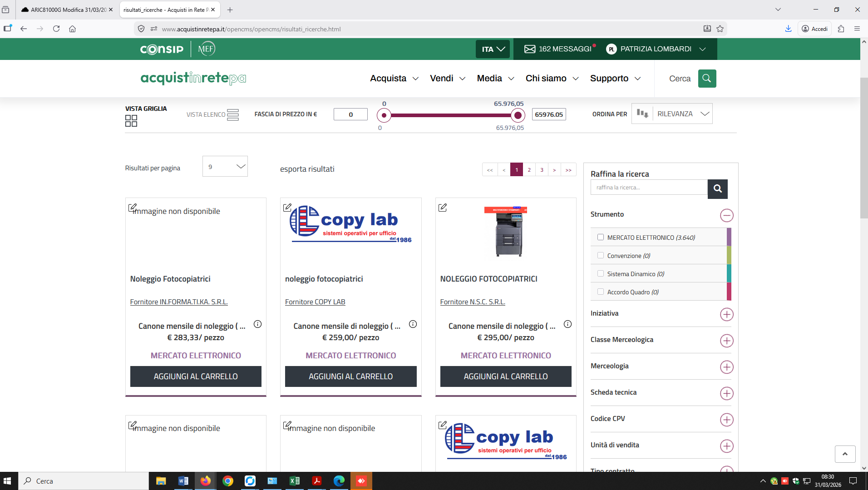The width and height of the screenshot is (868, 490).
Task: Open the Acquista navigation menu
Action: pyautogui.click(x=394, y=79)
